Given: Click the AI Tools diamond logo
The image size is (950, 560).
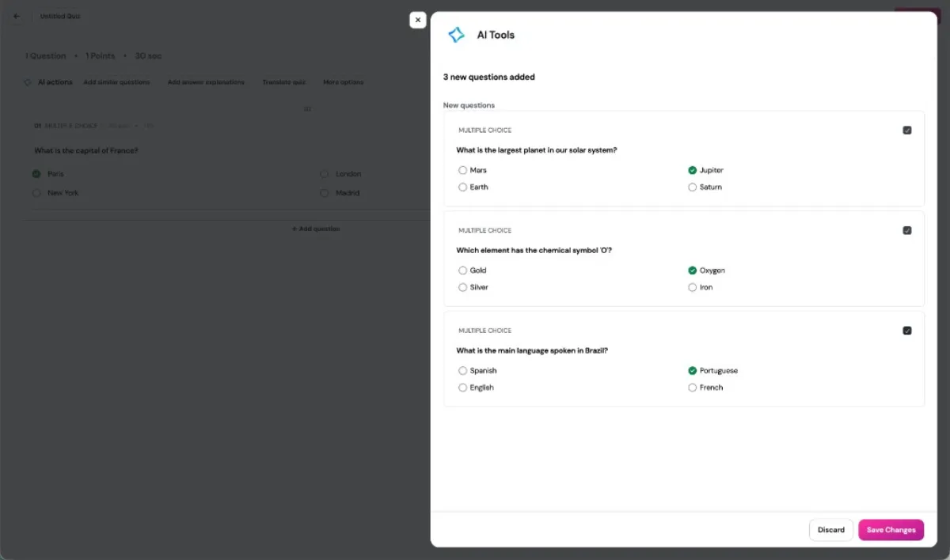Looking at the screenshot, I should (x=456, y=35).
